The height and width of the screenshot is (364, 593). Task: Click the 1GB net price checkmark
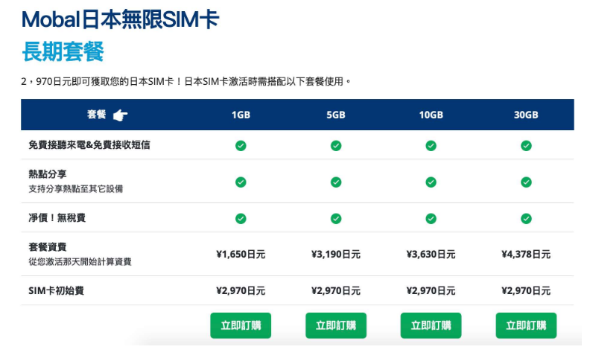coord(241,218)
